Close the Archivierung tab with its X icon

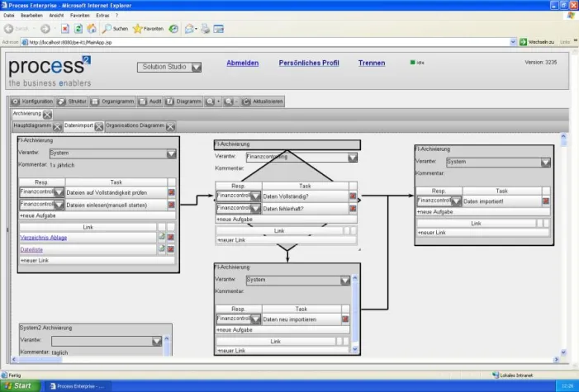47,115
